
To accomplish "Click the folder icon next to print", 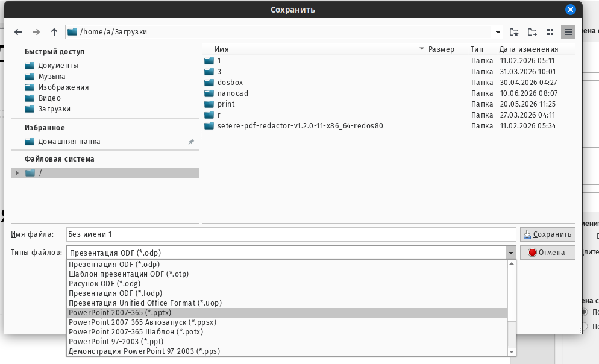I will coord(209,104).
